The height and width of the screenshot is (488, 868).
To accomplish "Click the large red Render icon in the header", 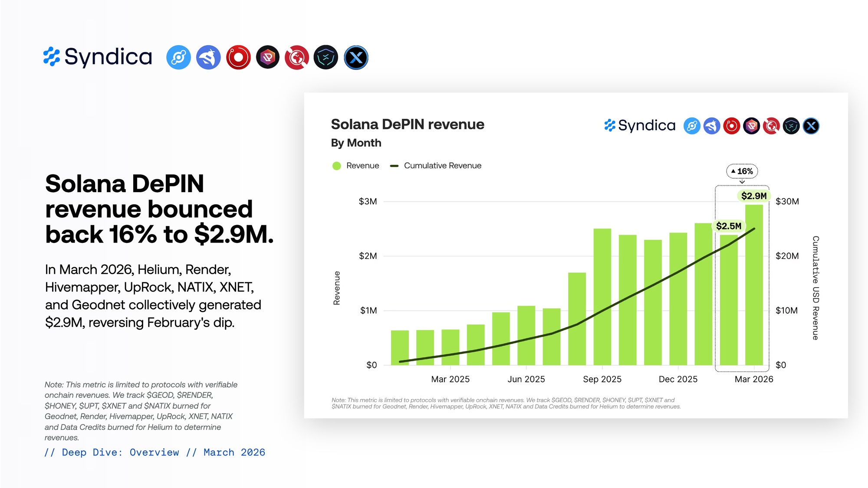I will tap(238, 57).
